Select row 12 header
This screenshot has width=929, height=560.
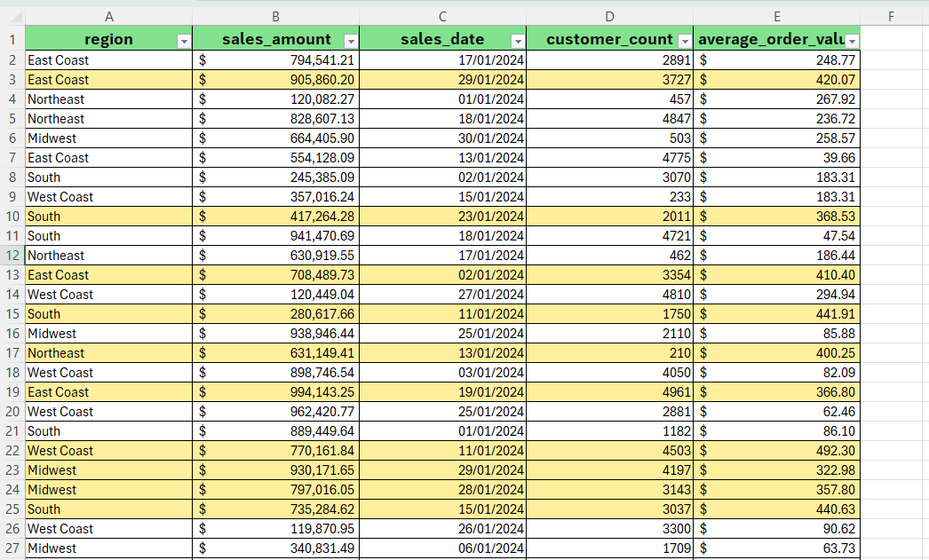click(12, 256)
